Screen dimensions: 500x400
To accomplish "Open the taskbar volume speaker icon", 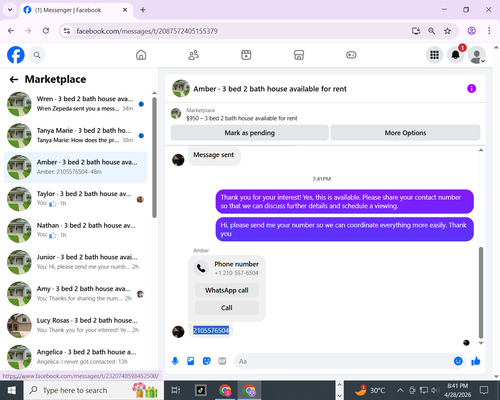I will pos(435,390).
